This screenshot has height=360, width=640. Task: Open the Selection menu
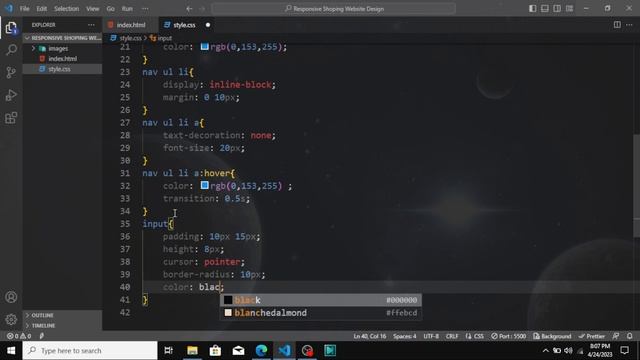tap(67, 9)
